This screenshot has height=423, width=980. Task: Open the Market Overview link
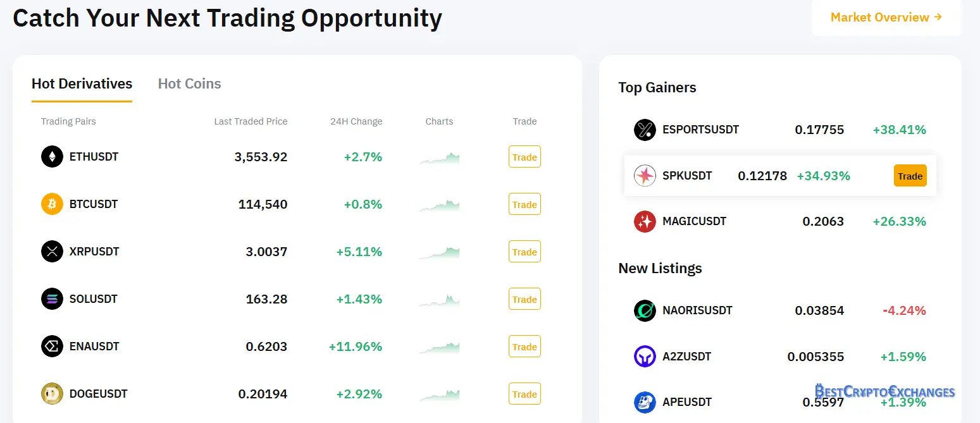coord(886,17)
